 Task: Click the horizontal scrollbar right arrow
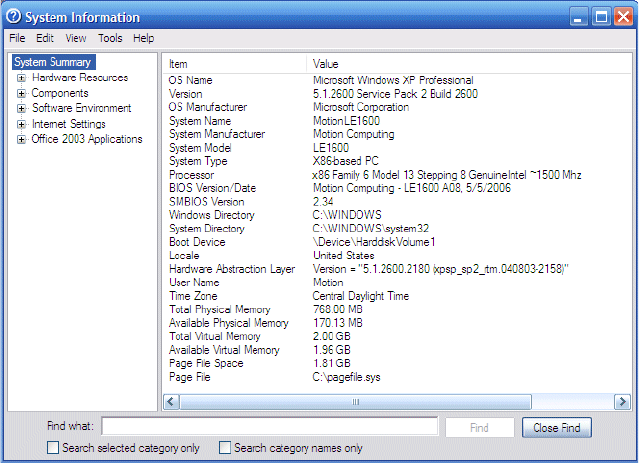click(x=622, y=402)
